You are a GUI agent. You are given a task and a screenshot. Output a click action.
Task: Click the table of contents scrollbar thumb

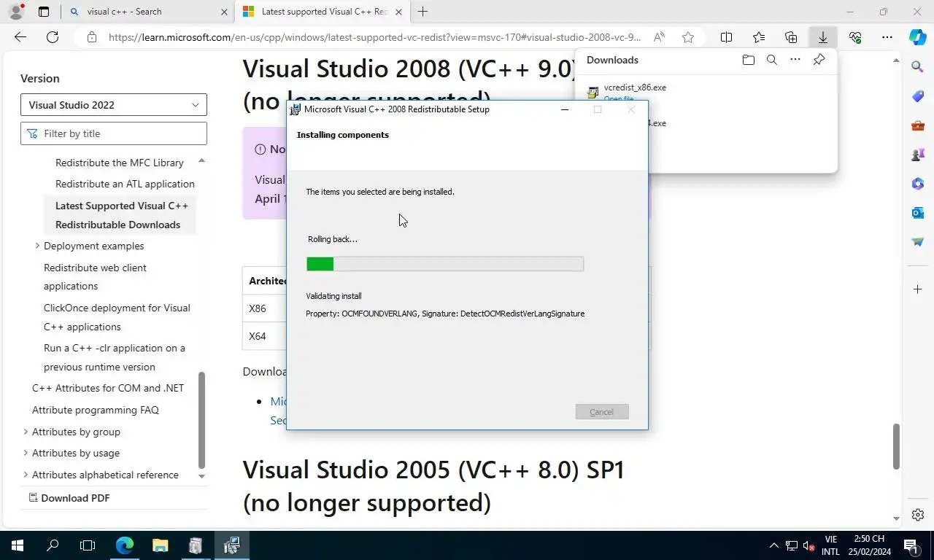point(202,420)
